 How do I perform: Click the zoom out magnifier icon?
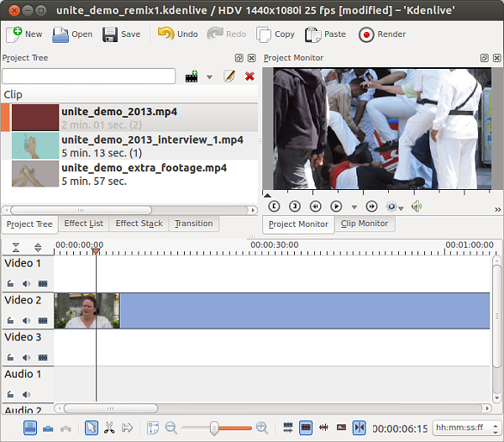[171, 428]
